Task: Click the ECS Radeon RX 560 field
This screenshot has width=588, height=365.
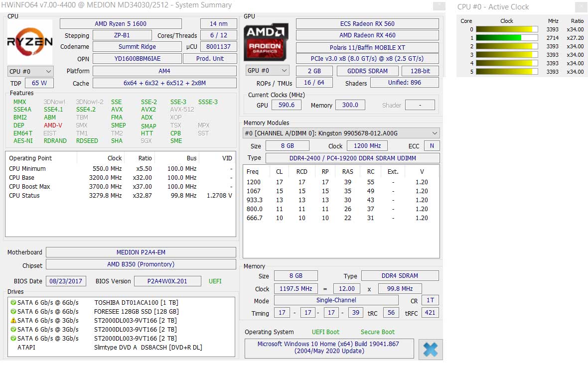Action: [367, 23]
